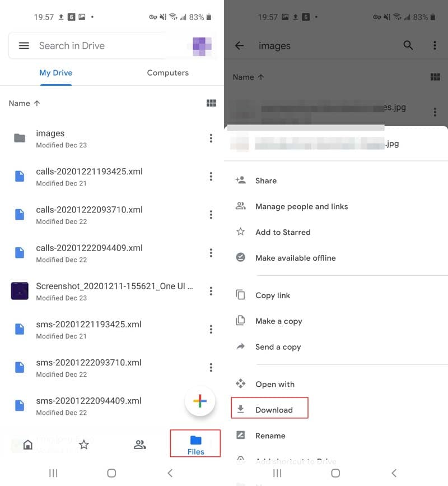Open the search magnifier in images folder
Screen dimensions: 448x486
tap(408, 45)
